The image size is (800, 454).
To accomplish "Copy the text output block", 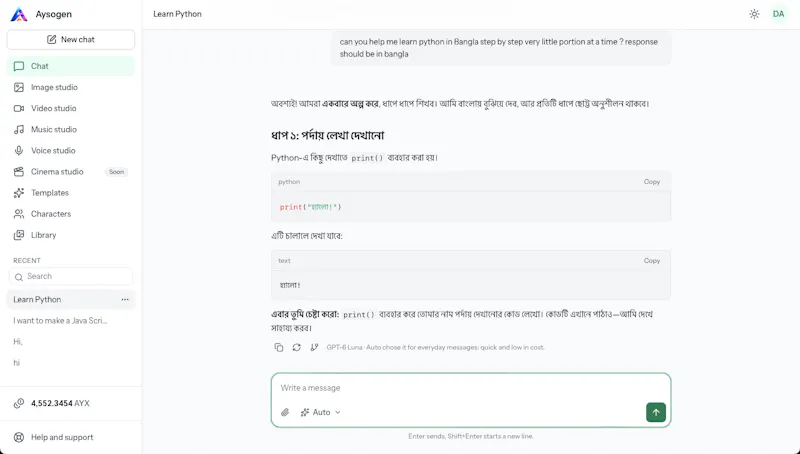I will point(652,261).
